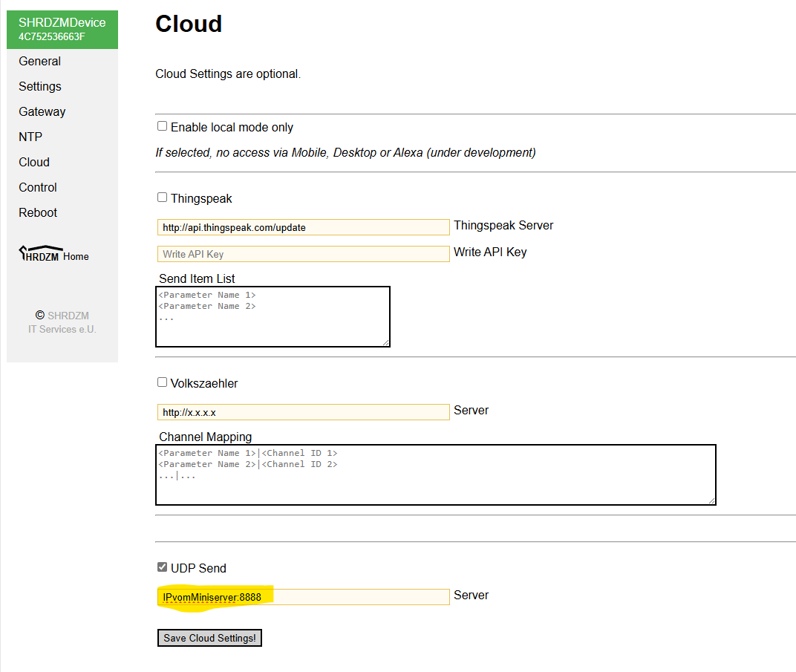Open the Control menu page
The height and width of the screenshot is (672, 796).
(38, 187)
